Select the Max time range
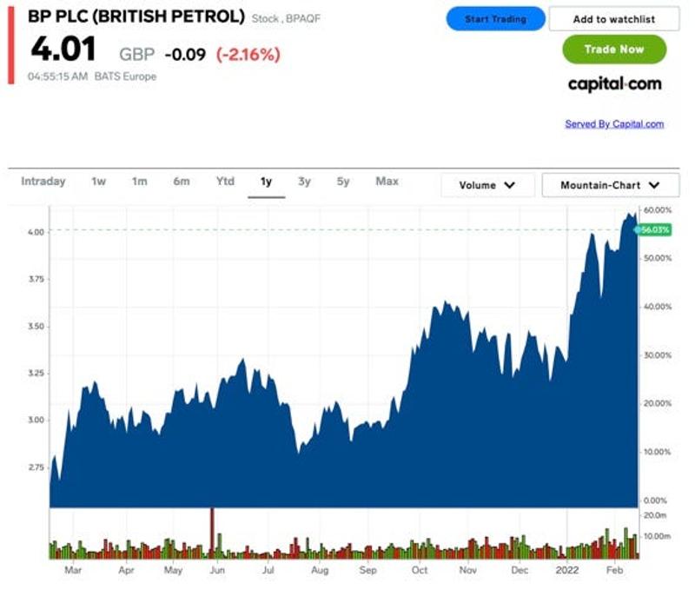Screen dimensions: 695x616 pos(387,182)
